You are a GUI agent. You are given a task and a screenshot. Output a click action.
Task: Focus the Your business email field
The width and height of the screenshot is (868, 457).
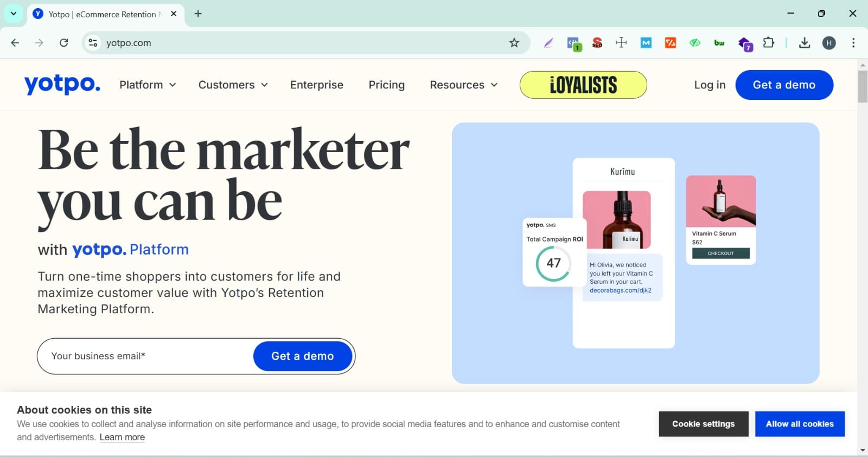click(146, 356)
